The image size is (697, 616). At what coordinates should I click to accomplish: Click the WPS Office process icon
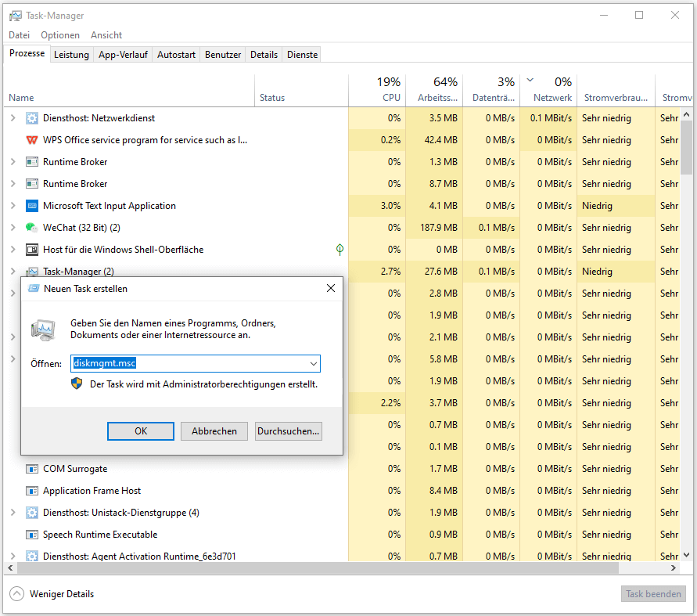coord(32,139)
